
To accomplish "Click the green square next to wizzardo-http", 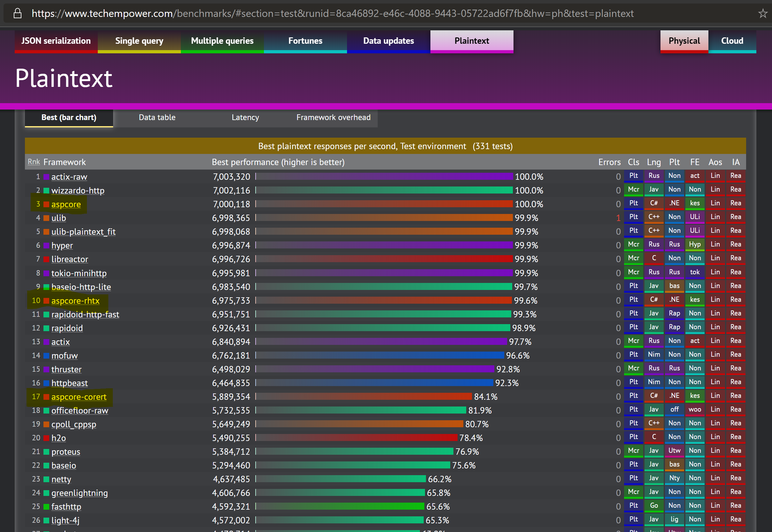I will [x=46, y=191].
